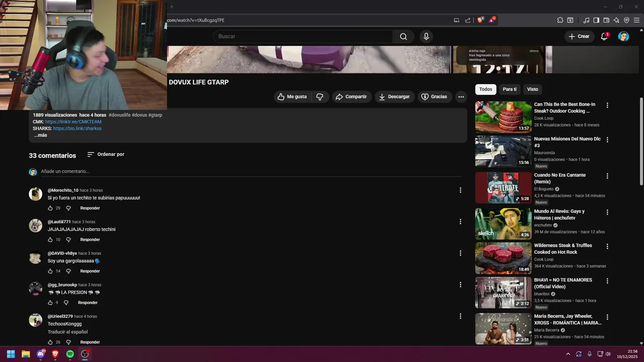Image resolution: width=644 pixels, height=362 pixels.
Task: Click the page vertical scrollbar
Action: [x=641, y=141]
